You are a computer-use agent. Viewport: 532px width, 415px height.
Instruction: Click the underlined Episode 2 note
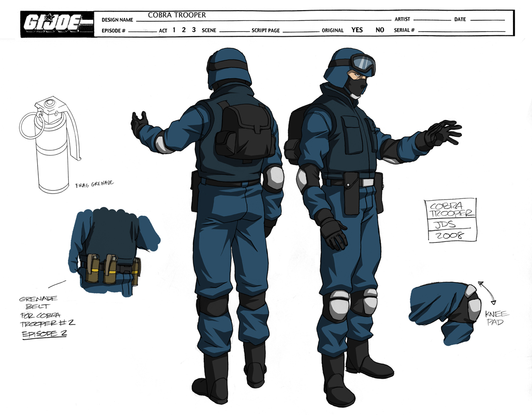point(43,334)
